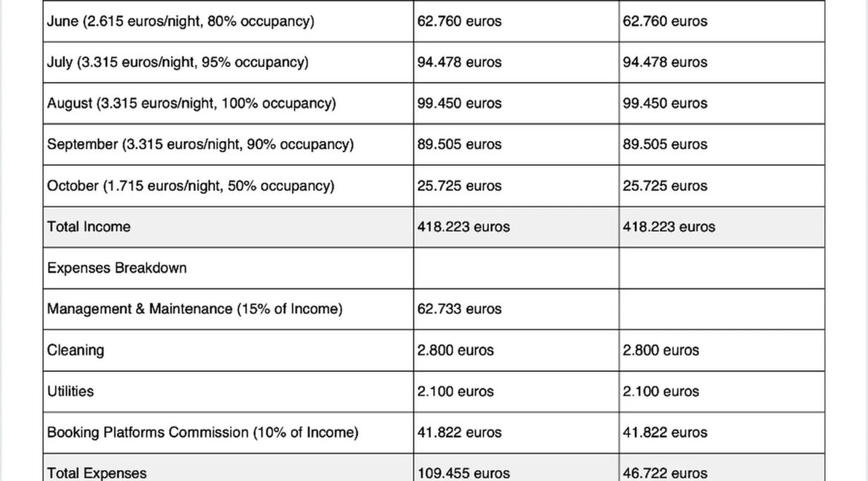Select the July 95% occupancy row label
This screenshot has height=481, width=868.
click(177, 62)
